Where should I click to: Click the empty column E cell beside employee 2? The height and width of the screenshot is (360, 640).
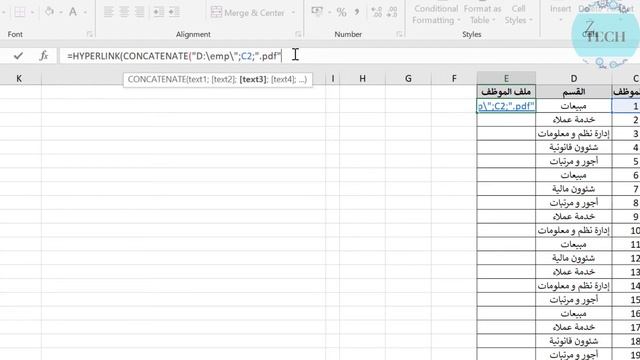pos(506,120)
